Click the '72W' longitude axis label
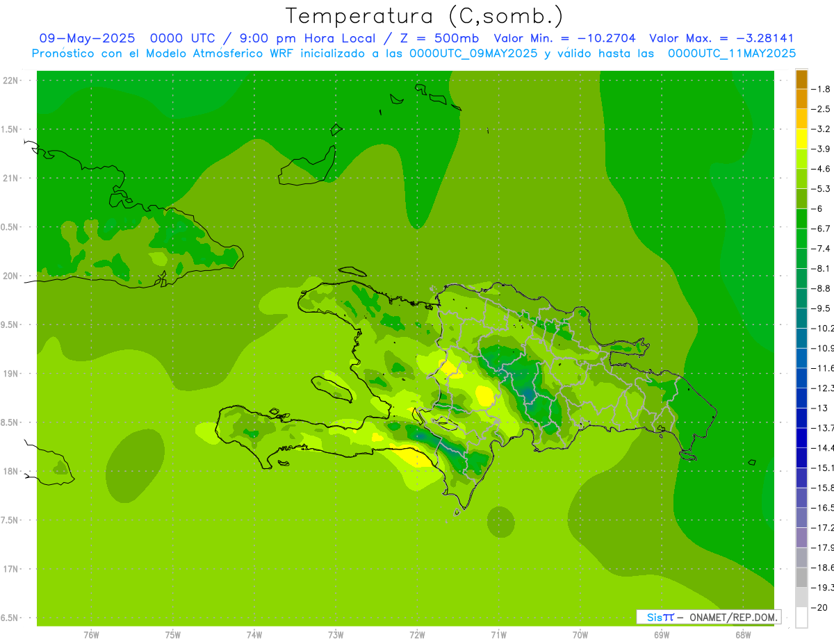The height and width of the screenshot is (644, 834). click(417, 635)
